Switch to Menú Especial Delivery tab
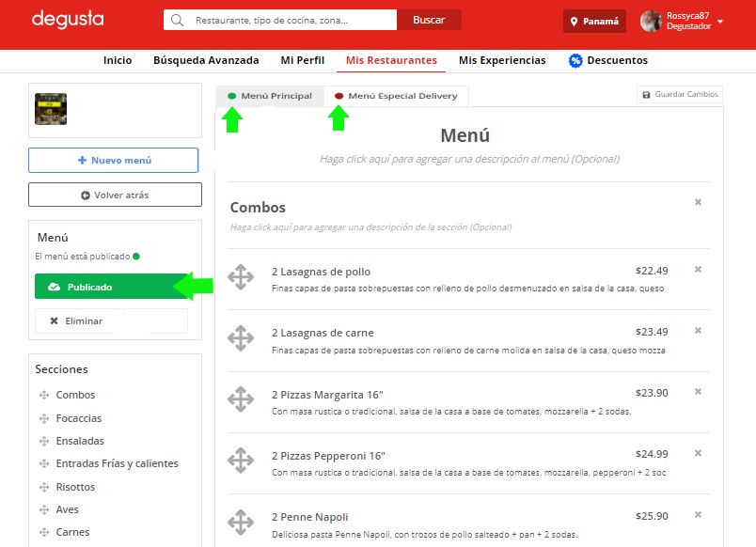 [396, 96]
